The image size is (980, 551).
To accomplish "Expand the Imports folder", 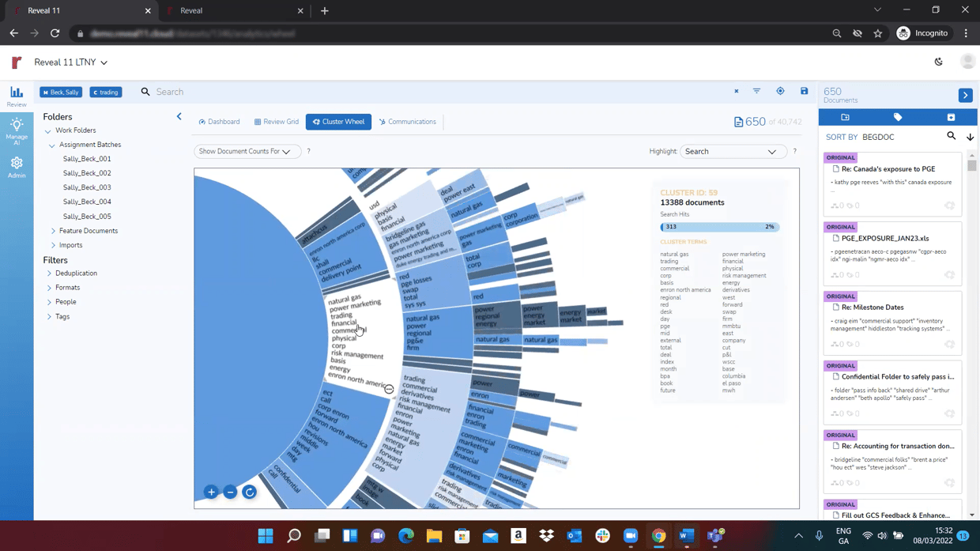I will tap(53, 245).
